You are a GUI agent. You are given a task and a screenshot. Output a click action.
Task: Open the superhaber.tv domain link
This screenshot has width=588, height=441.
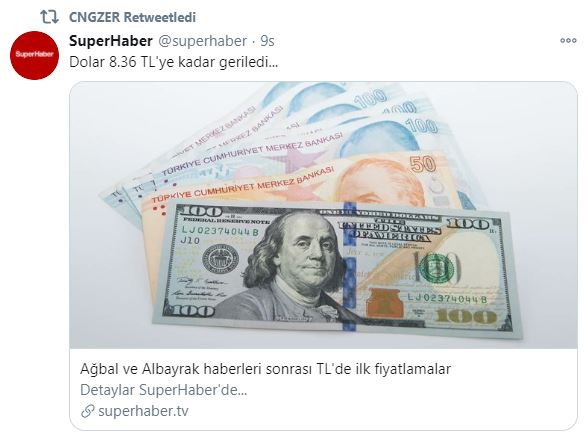click(143, 411)
